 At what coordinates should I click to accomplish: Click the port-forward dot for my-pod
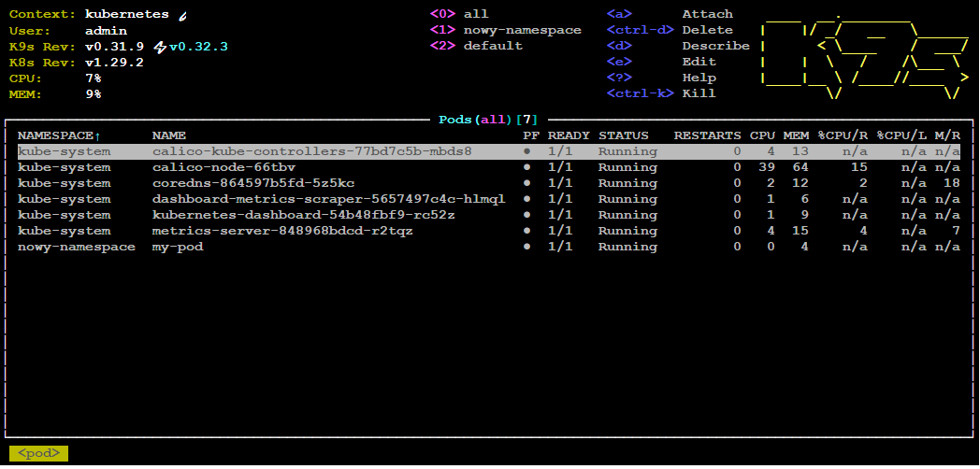pos(526,247)
